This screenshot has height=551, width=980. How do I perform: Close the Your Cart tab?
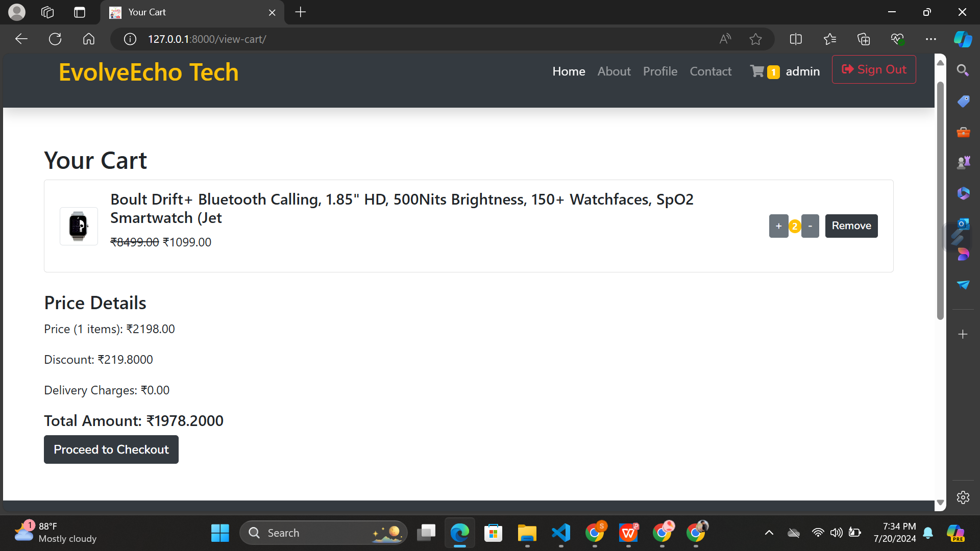pos(272,12)
